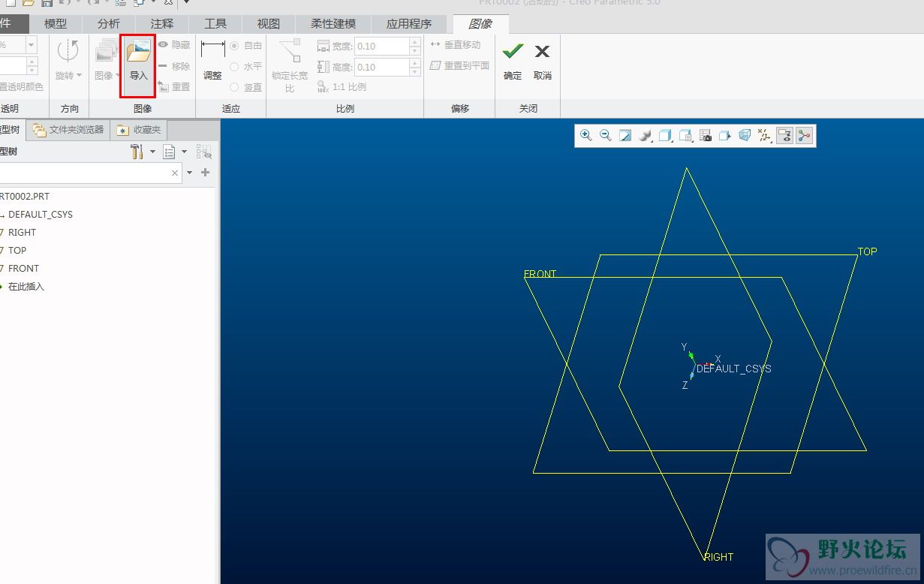Click the 图像 image gallery icon
This screenshot has height=584, width=924.
[x=104, y=51]
